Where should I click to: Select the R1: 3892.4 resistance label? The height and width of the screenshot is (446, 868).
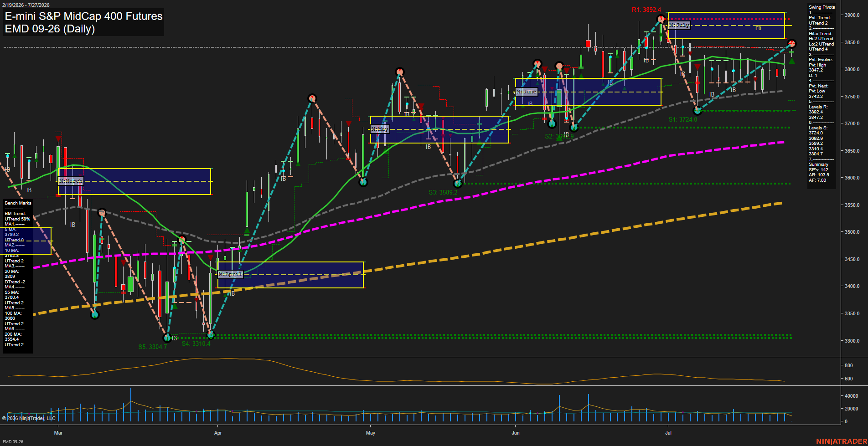[x=646, y=10]
